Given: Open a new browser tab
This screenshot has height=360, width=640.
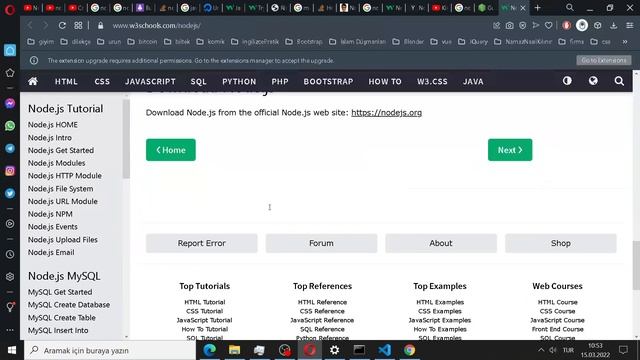Looking at the screenshot, I should tap(538, 7).
